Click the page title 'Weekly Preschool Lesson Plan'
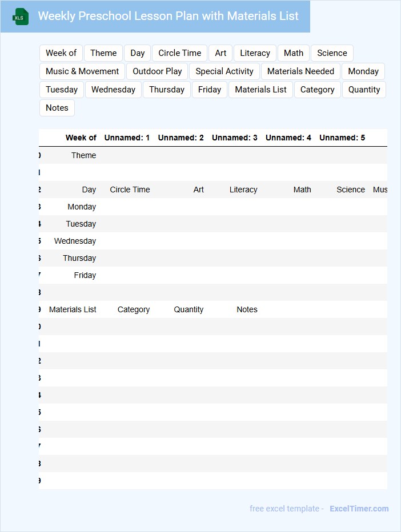Screen dimensions: 401x532 coord(168,16)
